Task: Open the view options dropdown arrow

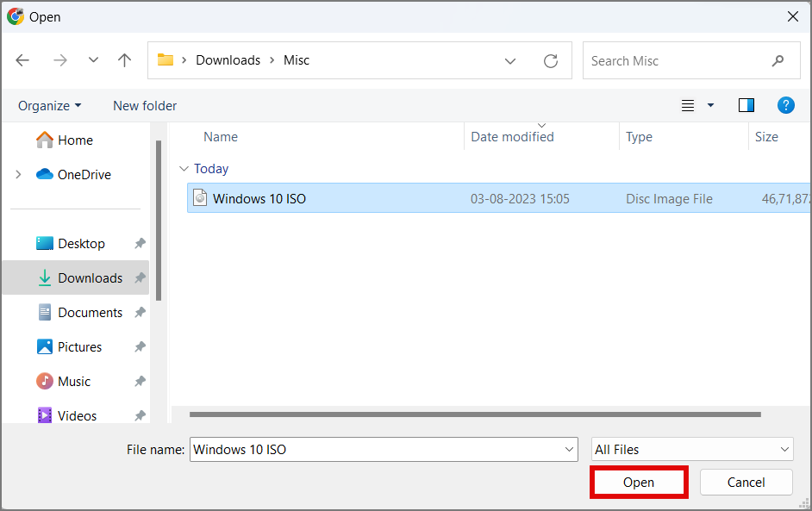Action: tap(710, 106)
